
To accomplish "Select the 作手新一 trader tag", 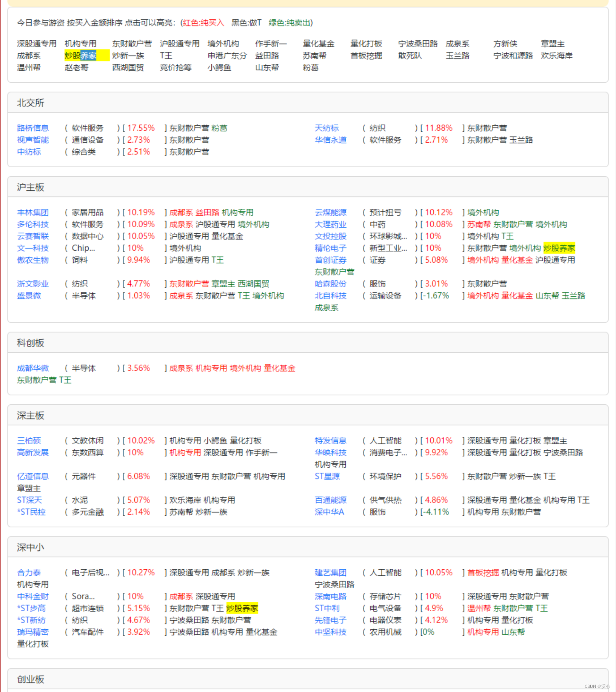I will pyautogui.click(x=271, y=44).
